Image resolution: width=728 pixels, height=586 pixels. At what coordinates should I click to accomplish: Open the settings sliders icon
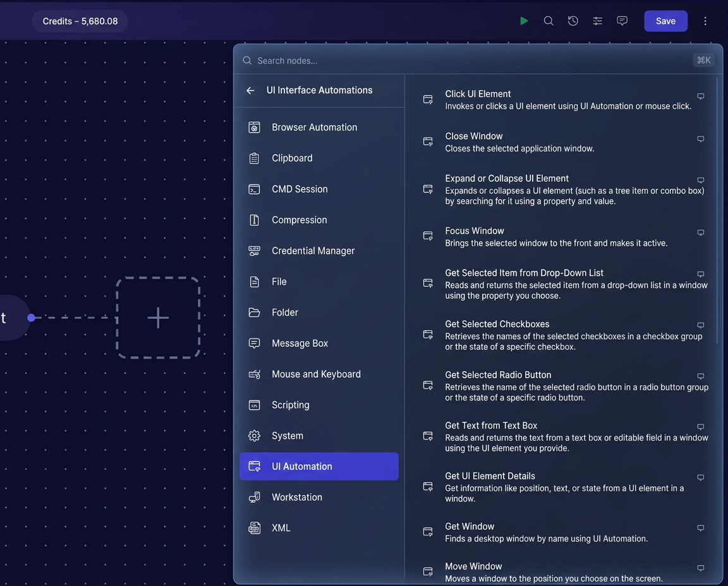pos(598,21)
